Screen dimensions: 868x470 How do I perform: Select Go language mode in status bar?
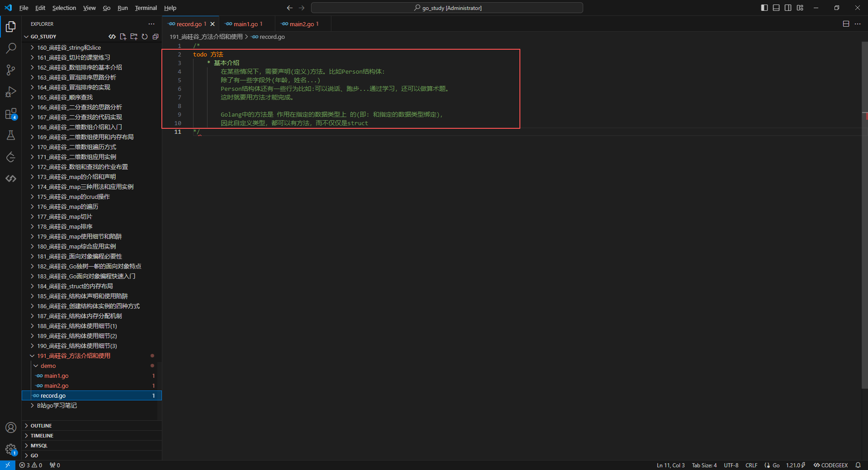(x=776, y=465)
